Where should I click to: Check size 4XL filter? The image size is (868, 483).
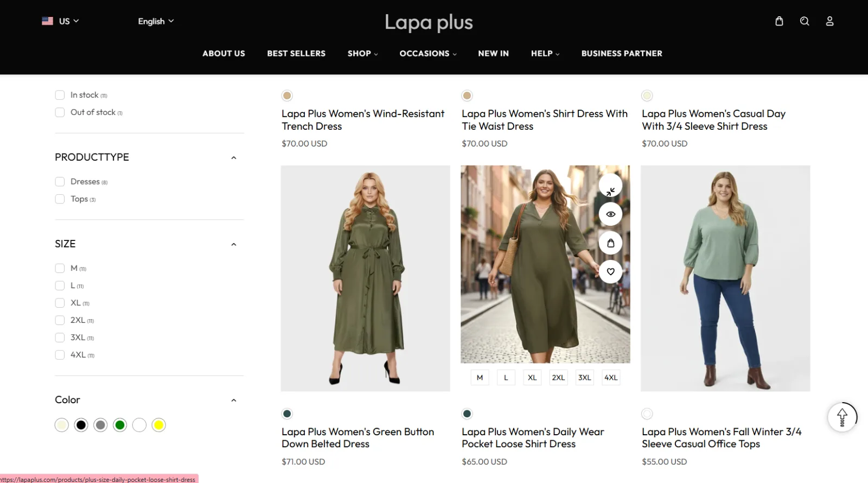coord(60,355)
